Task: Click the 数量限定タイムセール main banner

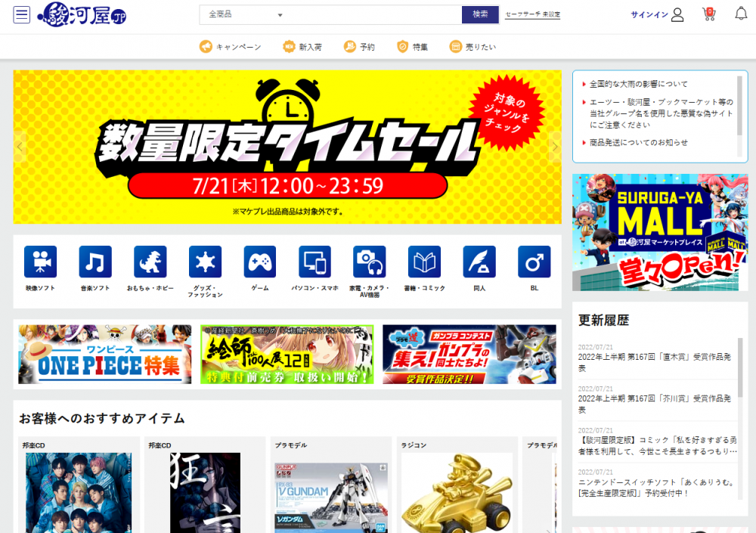Action: (287, 147)
